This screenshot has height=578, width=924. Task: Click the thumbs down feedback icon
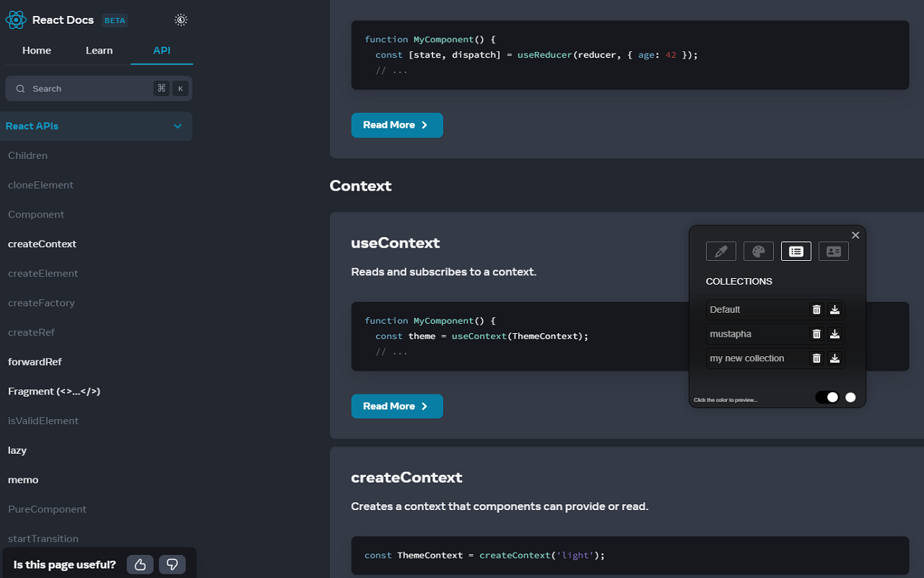click(172, 564)
